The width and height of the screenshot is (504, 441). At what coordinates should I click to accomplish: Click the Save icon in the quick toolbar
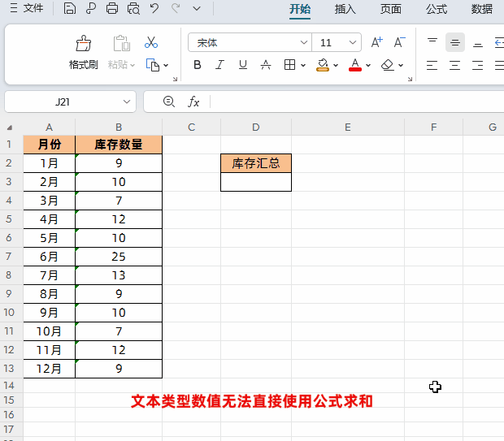coord(70,9)
